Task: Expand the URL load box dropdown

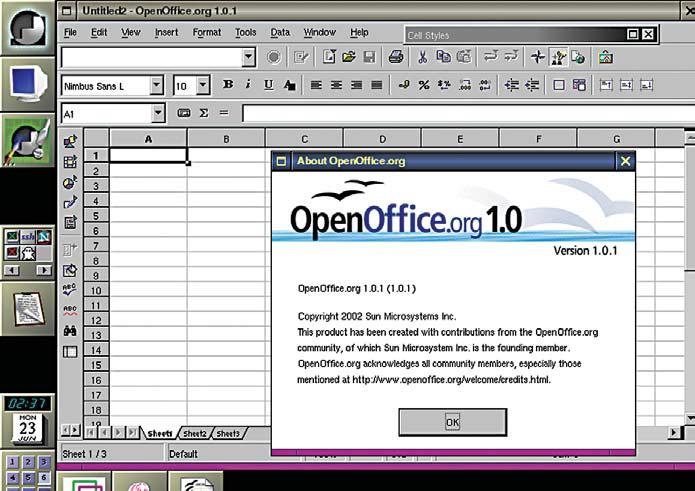Action: (249, 57)
